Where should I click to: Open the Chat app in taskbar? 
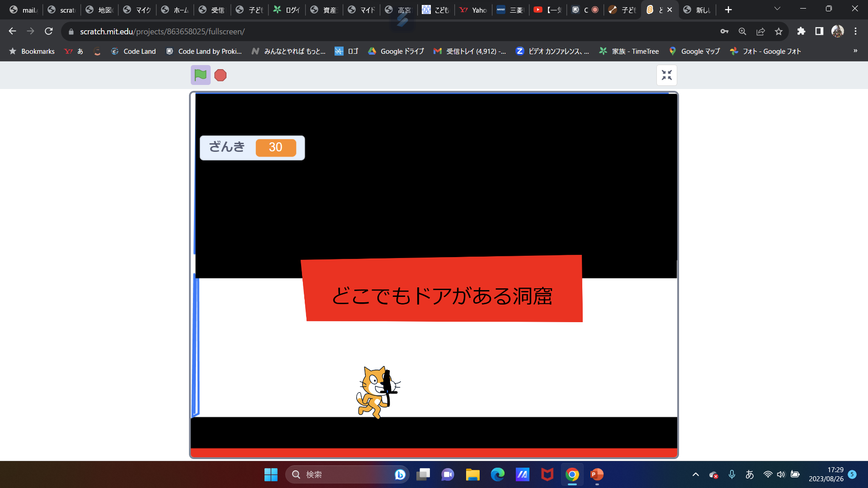(x=448, y=474)
